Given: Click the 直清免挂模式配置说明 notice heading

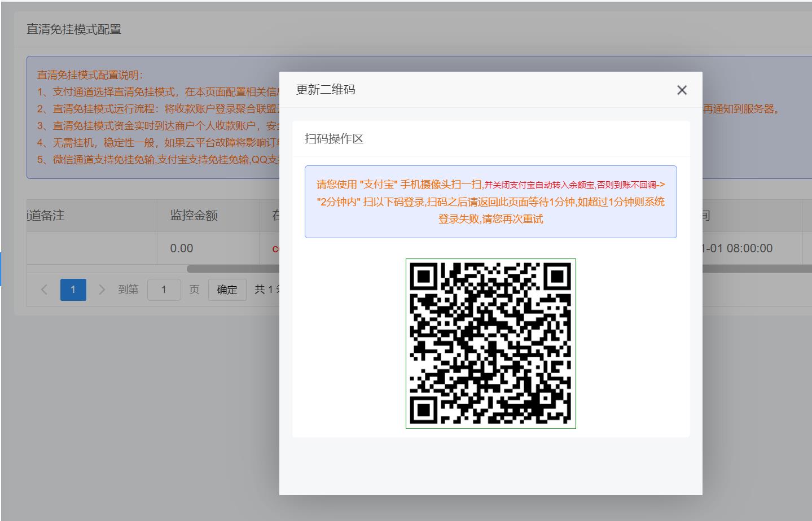Looking at the screenshot, I should pyautogui.click(x=90, y=75).
